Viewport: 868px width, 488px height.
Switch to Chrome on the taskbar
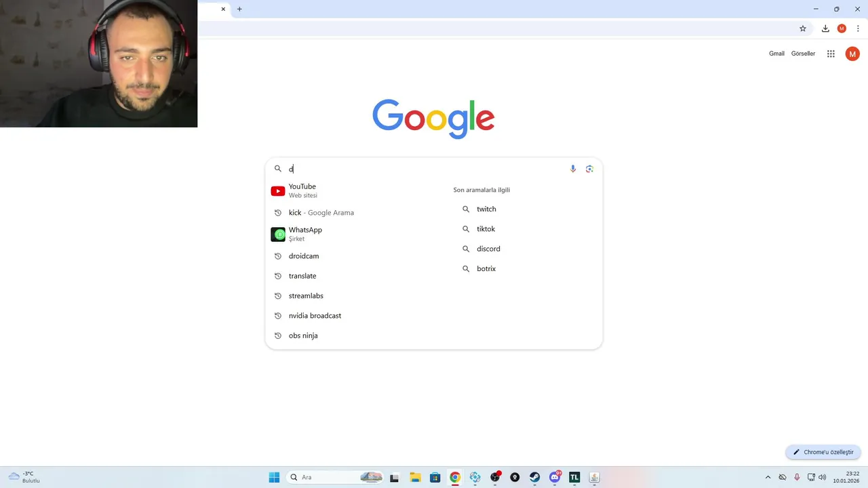pos(455,477)
